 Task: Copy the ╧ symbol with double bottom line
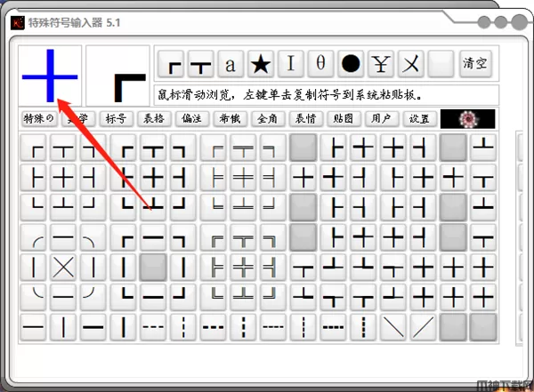pyautogui.click(x=243, y=207)
